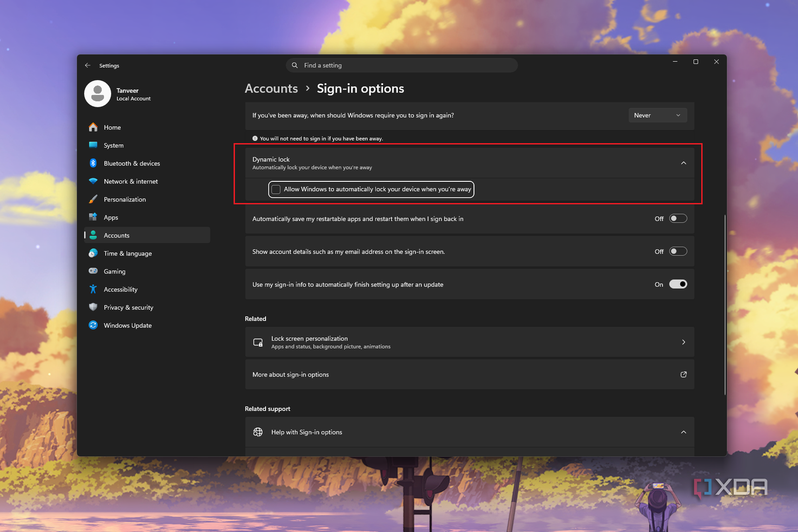798x532 pixels.
Task: Click the external link icon for sign-in options
Action: pos(683,374)
